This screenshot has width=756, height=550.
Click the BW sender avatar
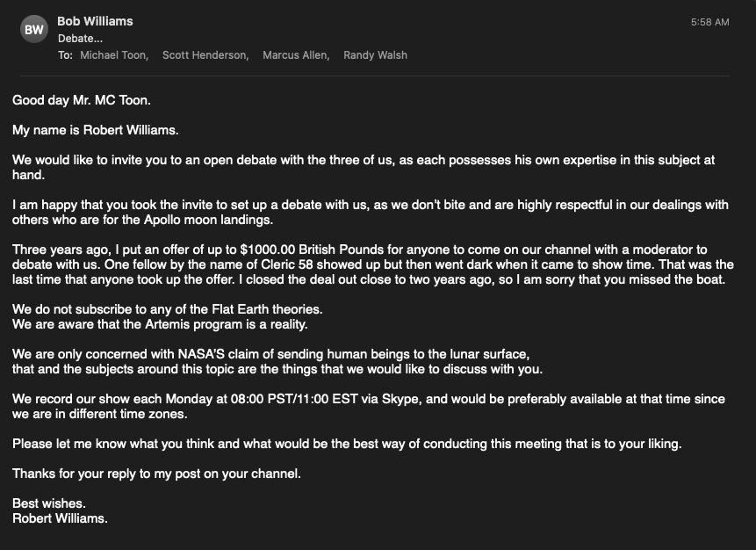(x=34, y=31)
